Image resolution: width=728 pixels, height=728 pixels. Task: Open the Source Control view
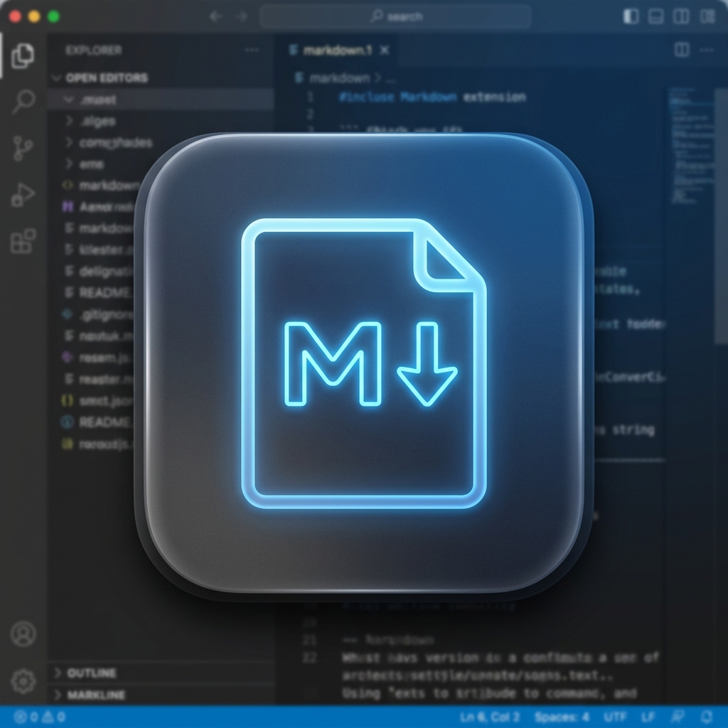[23, 148]
